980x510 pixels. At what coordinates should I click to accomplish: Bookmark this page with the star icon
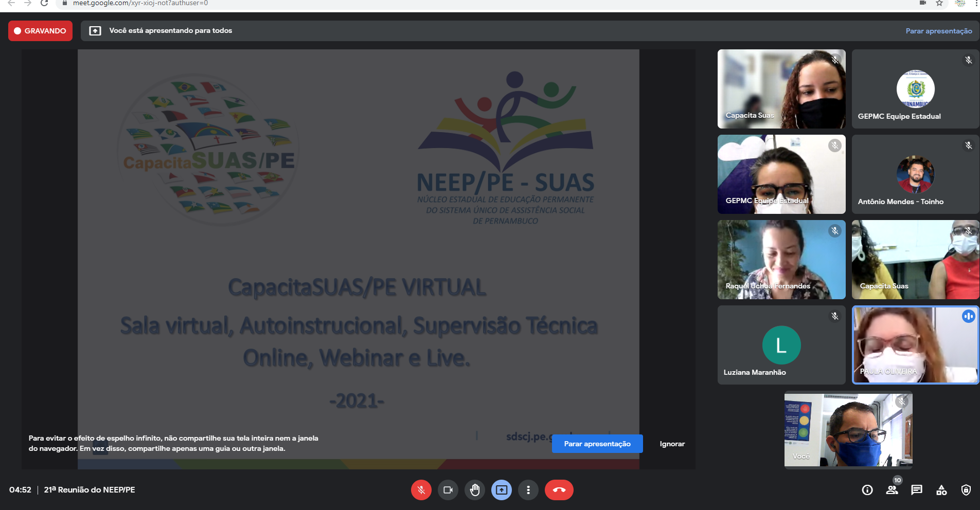click(x=939, y=3)
